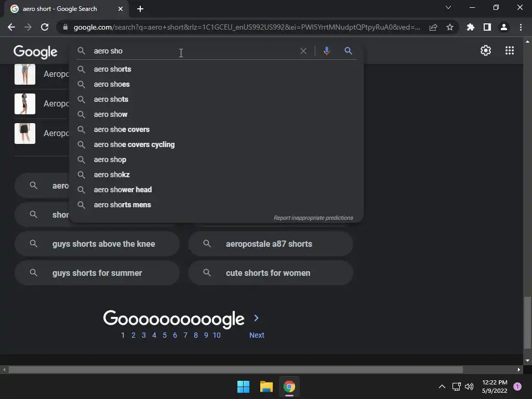Close the aero short Google Search tab

pyautogui.click(x=121, y=9)
